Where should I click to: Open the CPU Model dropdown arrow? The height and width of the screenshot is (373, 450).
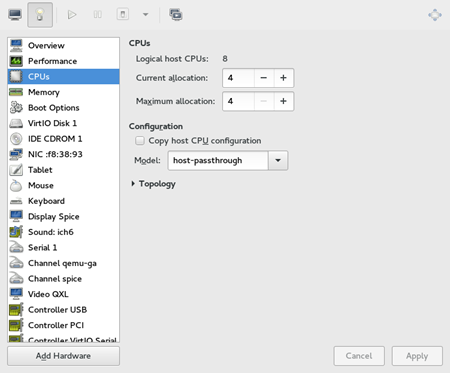(278, 161)
